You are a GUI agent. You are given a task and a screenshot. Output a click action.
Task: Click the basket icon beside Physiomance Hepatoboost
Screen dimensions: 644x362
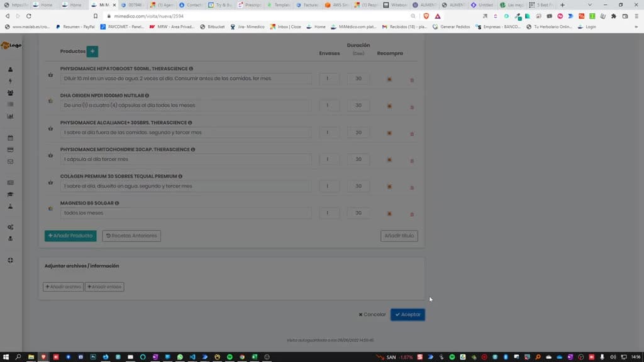click(50, 75)
